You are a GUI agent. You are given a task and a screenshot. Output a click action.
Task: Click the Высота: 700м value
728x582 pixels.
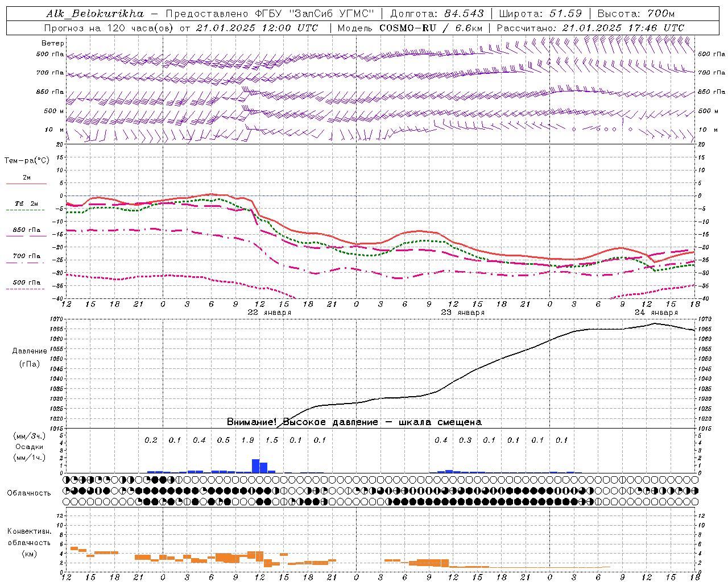636,14
